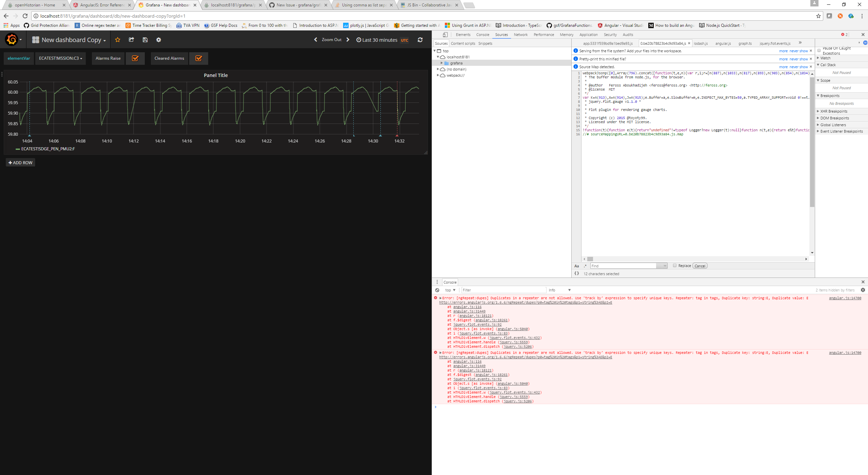Pretty-print the source with braces icon
The image size is (868, 475).
coord(576,273)
